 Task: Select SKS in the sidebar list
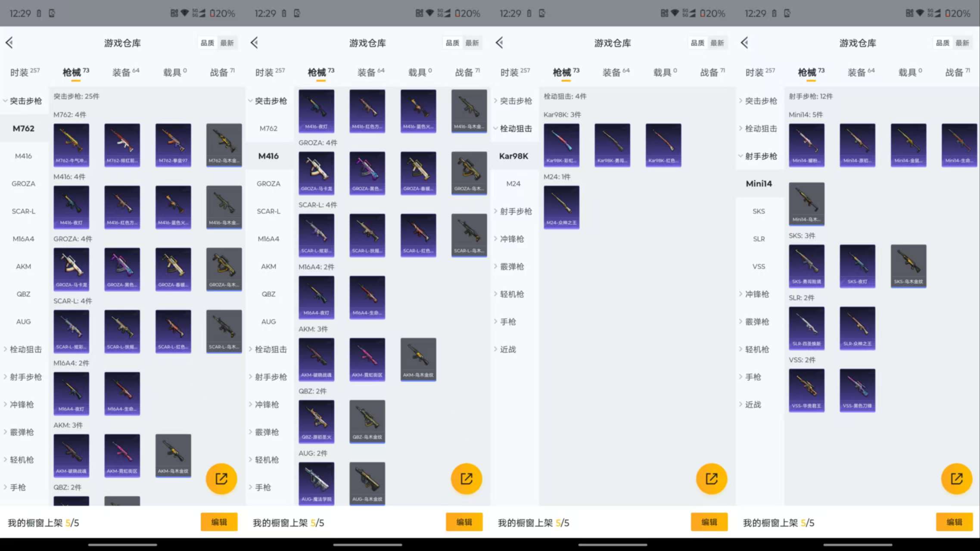(x=759, y=211)
